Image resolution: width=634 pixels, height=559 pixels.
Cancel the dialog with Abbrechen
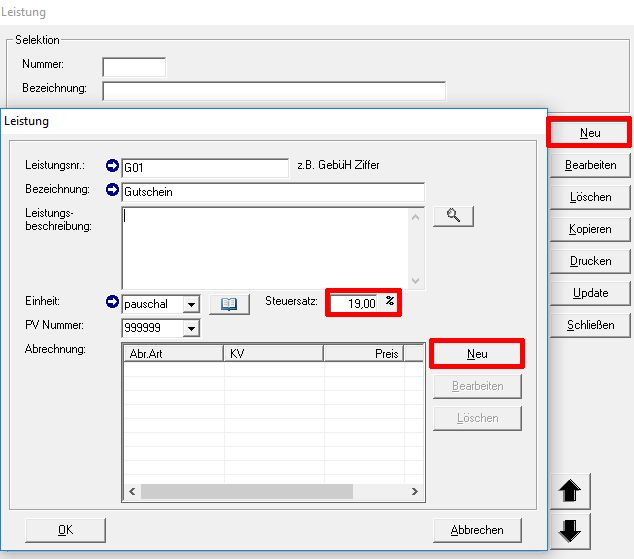point(478,530)
